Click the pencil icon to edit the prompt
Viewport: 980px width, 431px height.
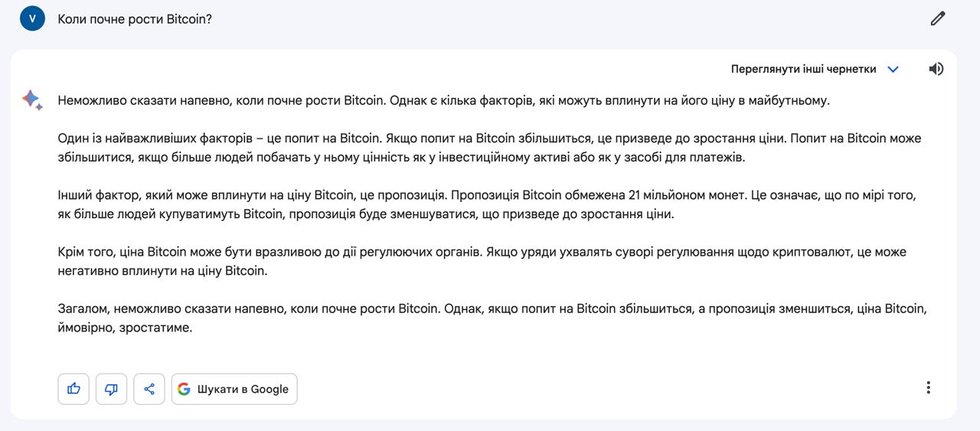938,19
